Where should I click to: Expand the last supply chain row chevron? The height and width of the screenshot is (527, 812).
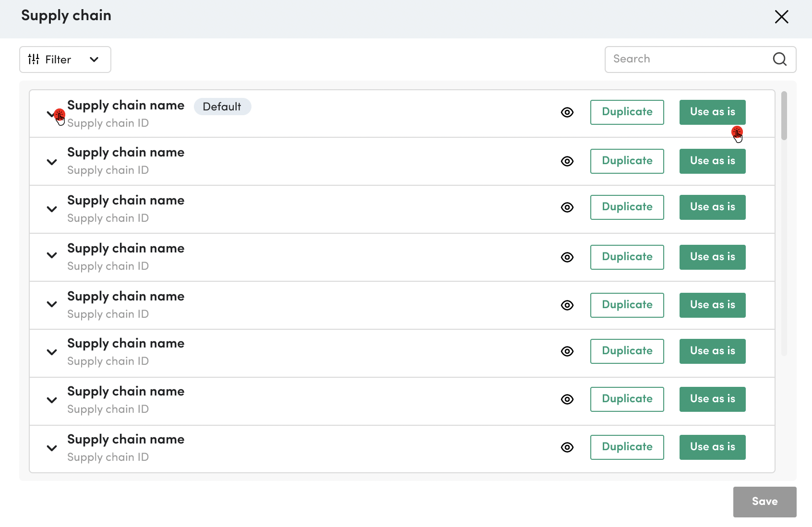pyautogui.click(x=52, y=448)
